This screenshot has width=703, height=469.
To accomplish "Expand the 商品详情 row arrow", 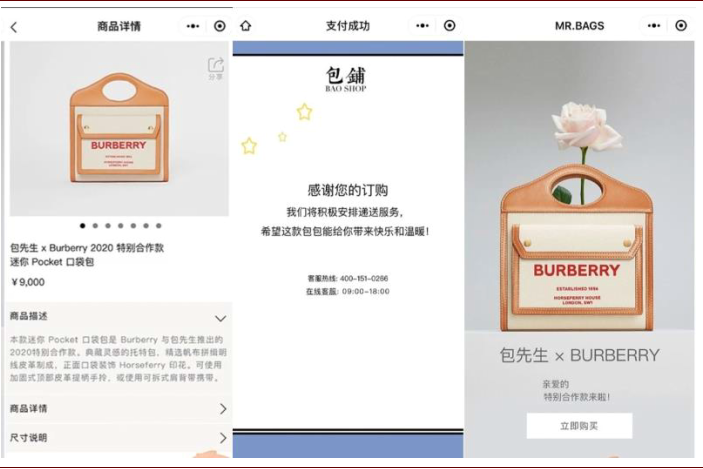I will (x=223, y=408).
